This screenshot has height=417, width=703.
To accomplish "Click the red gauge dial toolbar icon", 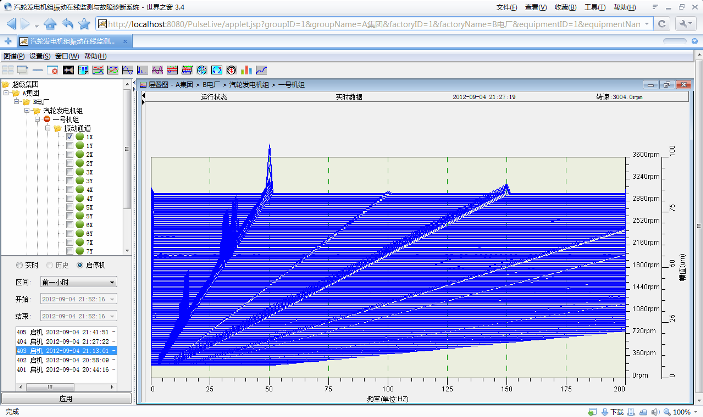I will (231, 70).
